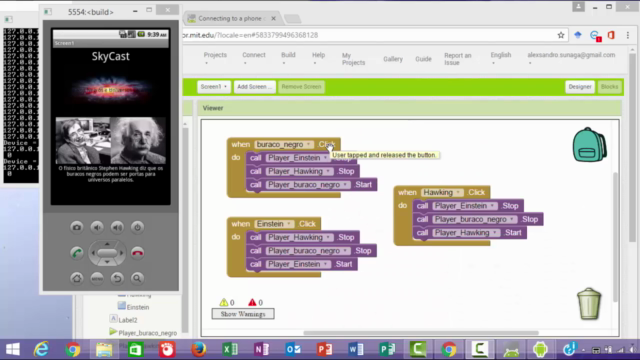Open Hawking dropdown in when Hawking.Click block
The height and width of the screenshot is (360, 640).
pyautogui.click(x=458, y=192)
